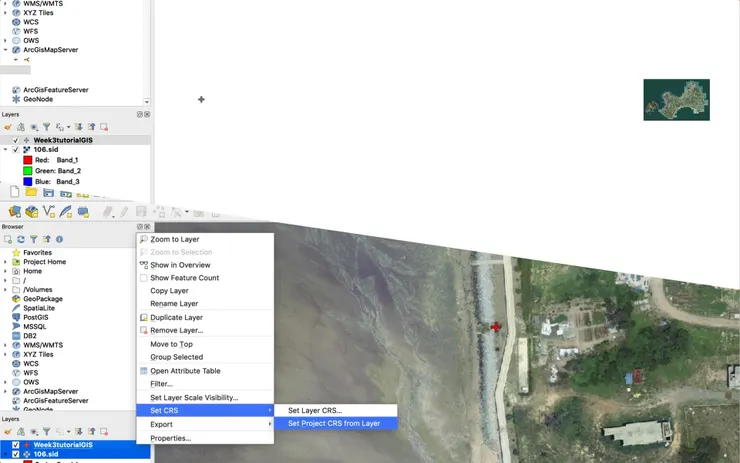The width and height of the screenshot is (740, 463).
Task: Click the Red Band_1 color swatch
Action: [28, 160]
